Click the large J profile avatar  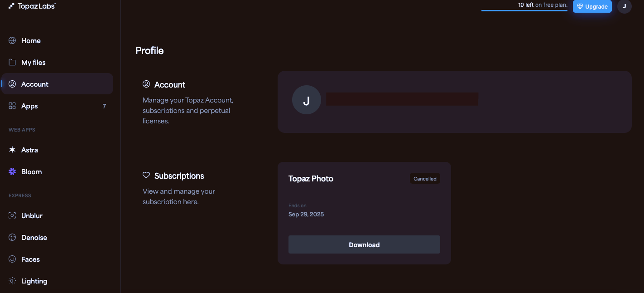pos(307,100)
